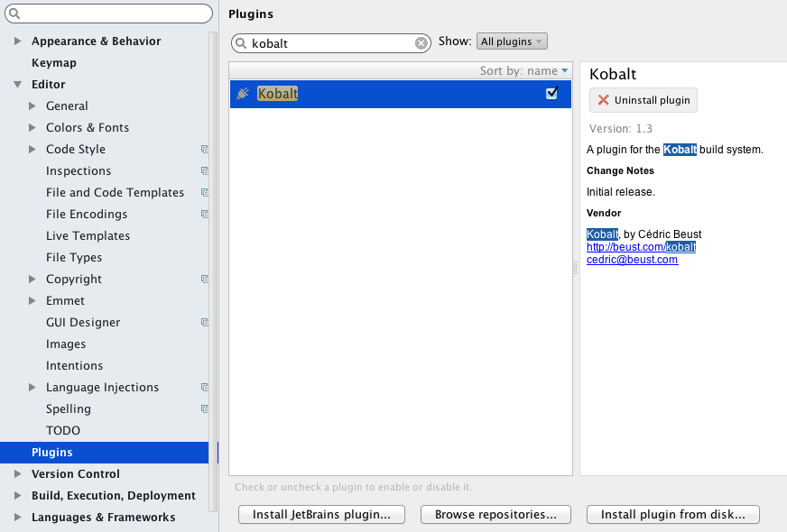Open Live Templates settings

coord(88,235)
